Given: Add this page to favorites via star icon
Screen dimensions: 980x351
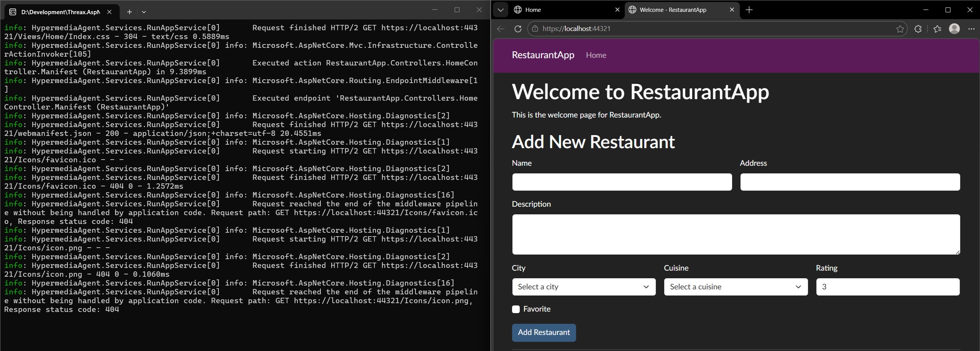Looking at the screenshot, I should (900, 28).
